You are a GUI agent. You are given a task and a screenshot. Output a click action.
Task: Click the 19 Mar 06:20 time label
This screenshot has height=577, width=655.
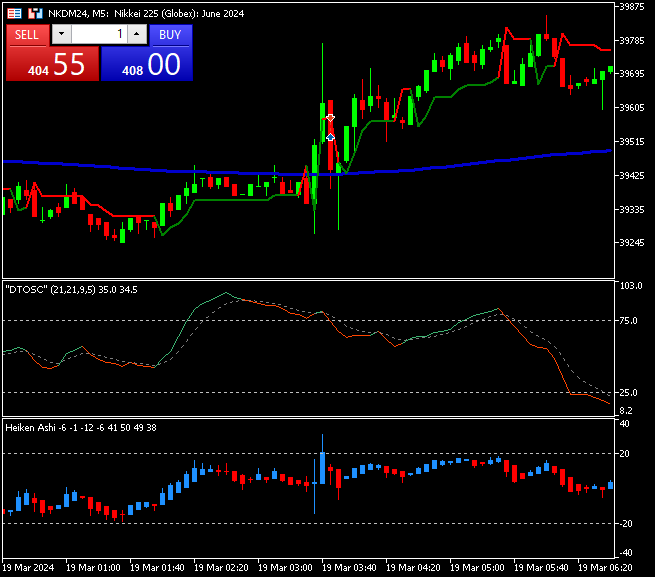[605, 568]
